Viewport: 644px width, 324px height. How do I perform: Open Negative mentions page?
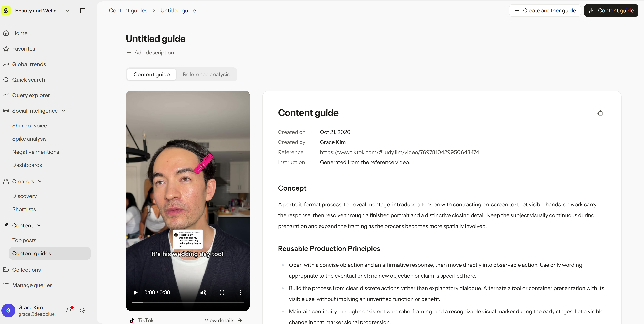(36, 152)
